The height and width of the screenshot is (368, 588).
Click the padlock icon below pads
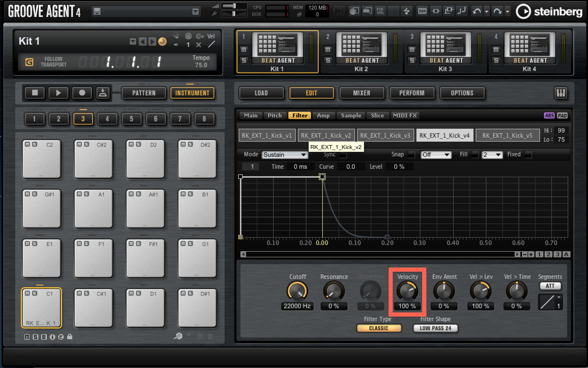(70, 337)
